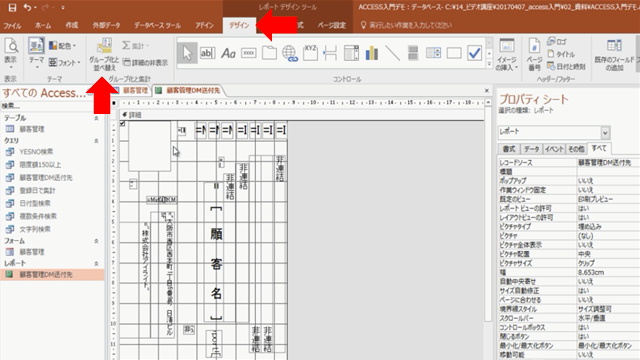
Task: Select the List Box control tool
Action: coord(433,53)
